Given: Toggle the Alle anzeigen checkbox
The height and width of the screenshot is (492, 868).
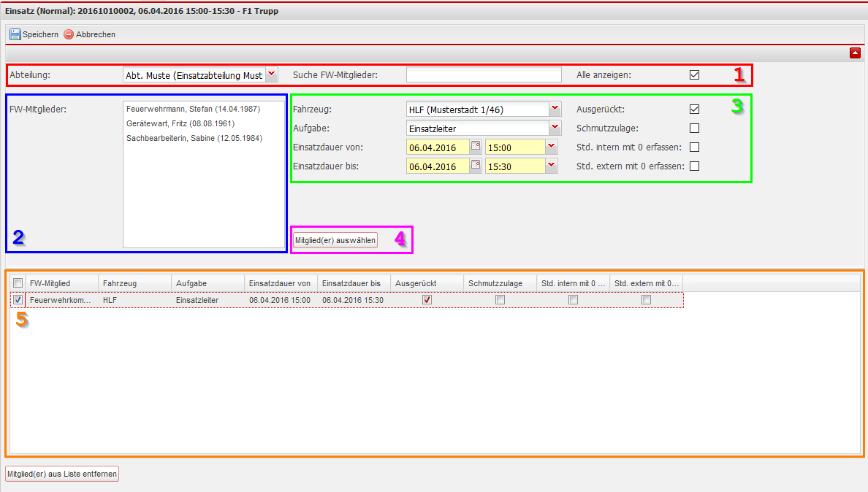Looking at the screenshot, I should (x=694, y=74).
